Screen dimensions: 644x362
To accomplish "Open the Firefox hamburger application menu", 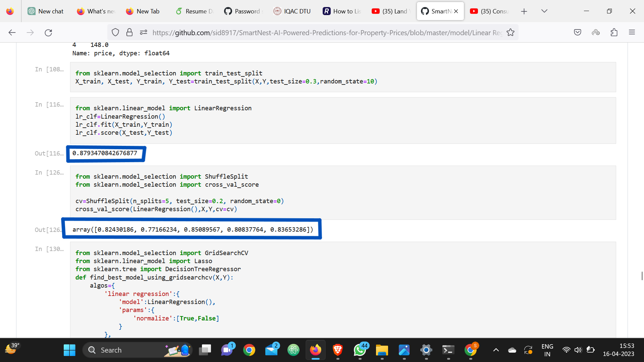I will [632, 33].
